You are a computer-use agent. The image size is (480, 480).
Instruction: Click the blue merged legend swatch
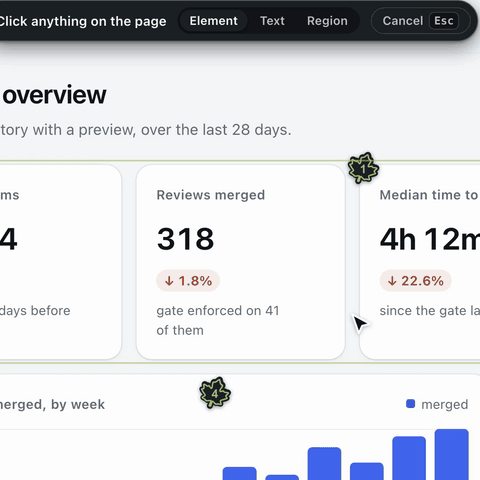point(410,404)
